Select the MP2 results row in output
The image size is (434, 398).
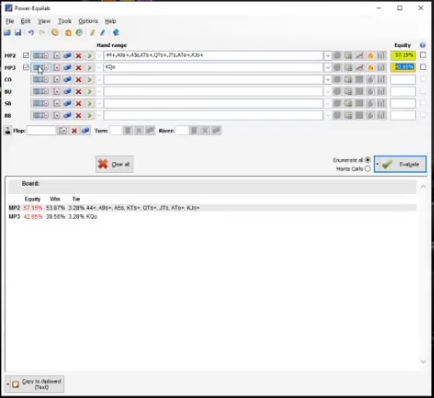[x=212, y=208]
